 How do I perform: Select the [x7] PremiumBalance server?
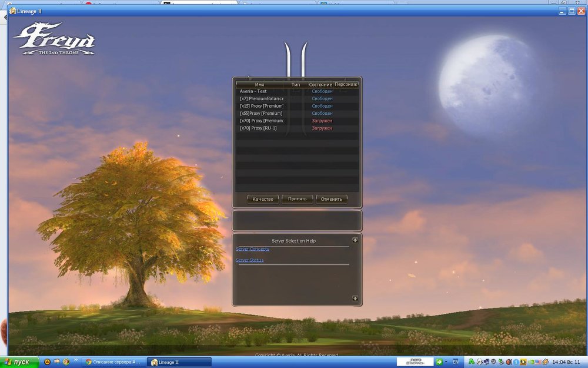point(261,99)
